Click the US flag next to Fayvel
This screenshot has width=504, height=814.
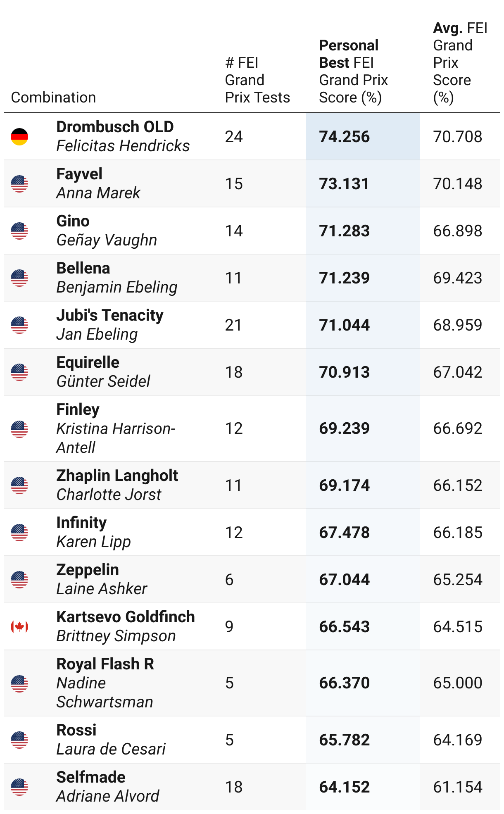pyautogui.click(x=19, y=184)
